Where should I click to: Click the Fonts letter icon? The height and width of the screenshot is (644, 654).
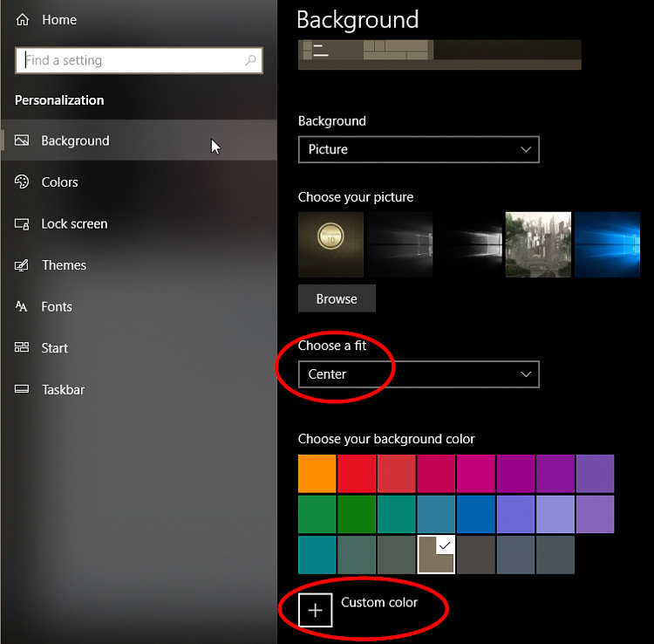tap(21, 306)
